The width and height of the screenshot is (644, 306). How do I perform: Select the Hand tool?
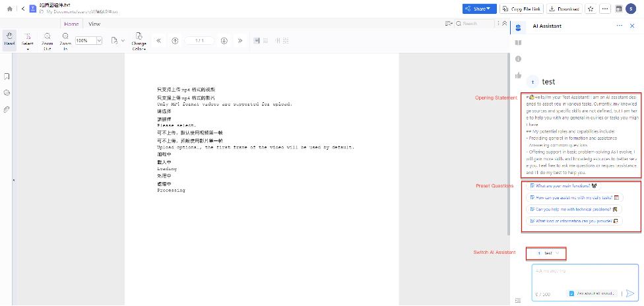coord(9,40)
